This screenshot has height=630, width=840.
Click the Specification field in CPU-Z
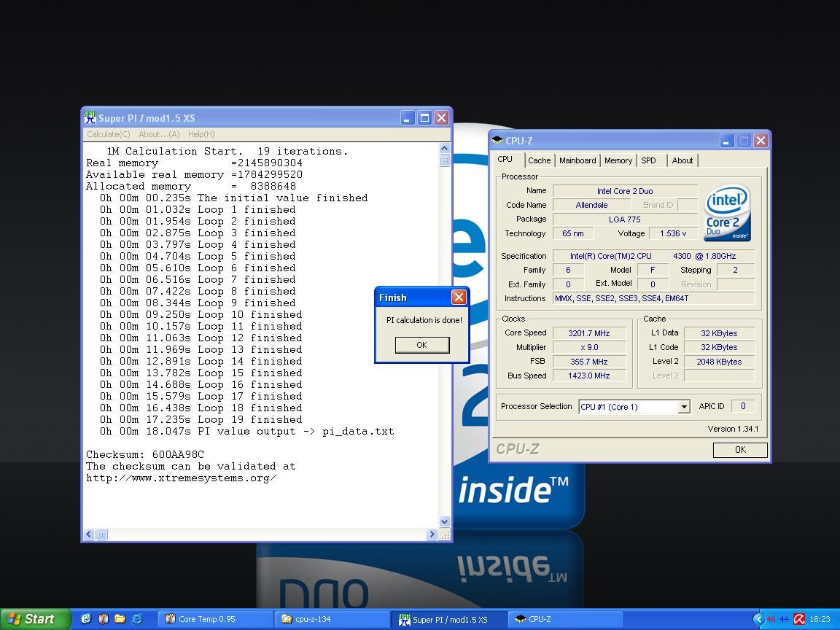pos(653,256)
